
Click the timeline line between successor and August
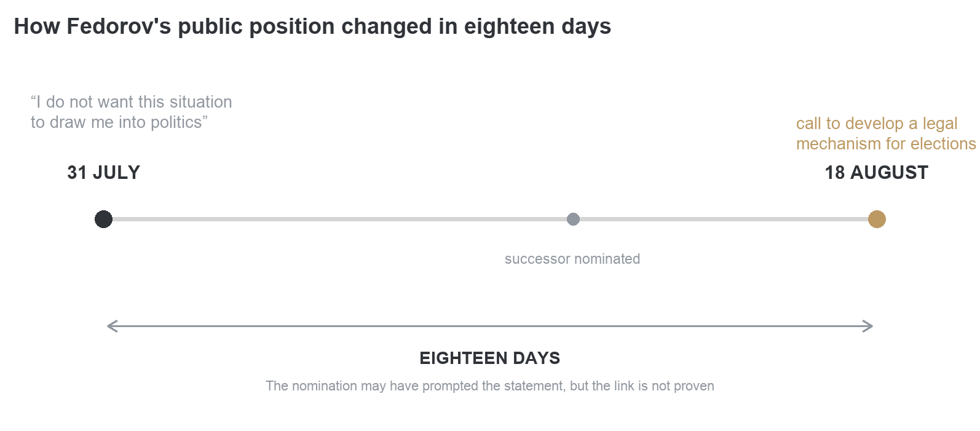[724, 219]
